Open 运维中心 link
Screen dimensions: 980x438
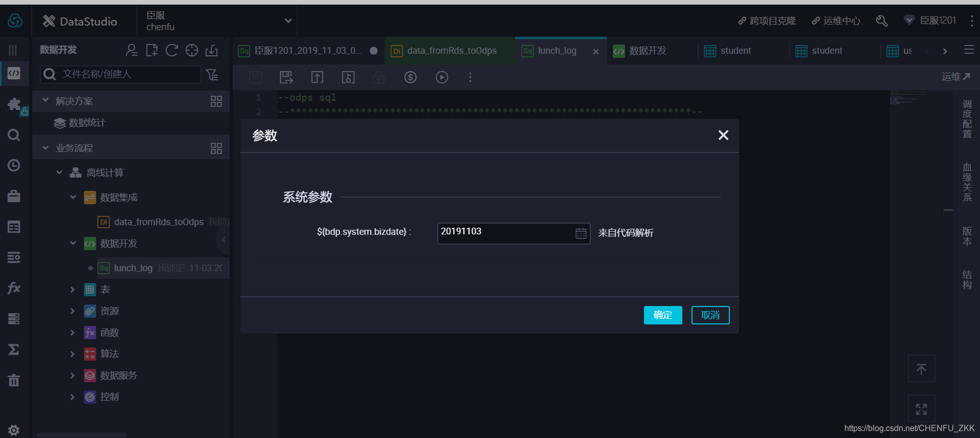click(836, 21)
